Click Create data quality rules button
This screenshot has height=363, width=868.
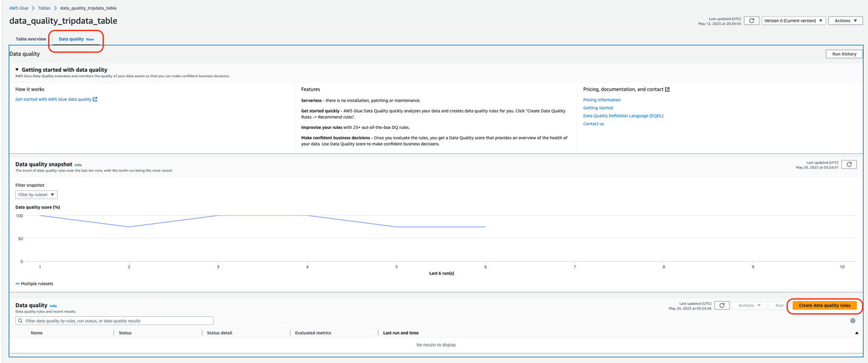824,305
